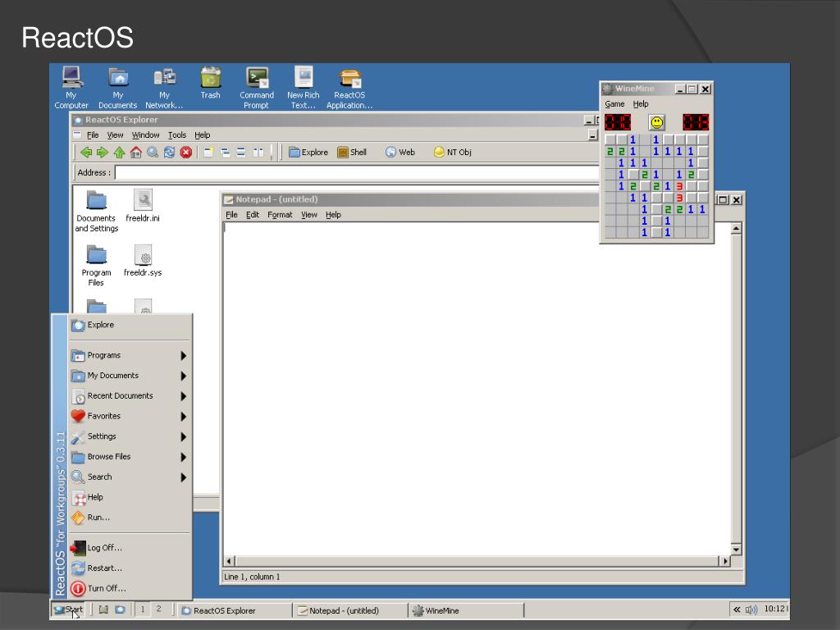Click the ReactOS Explorer taskbar button
Screen dimensions: 840x630
(234, 610)
